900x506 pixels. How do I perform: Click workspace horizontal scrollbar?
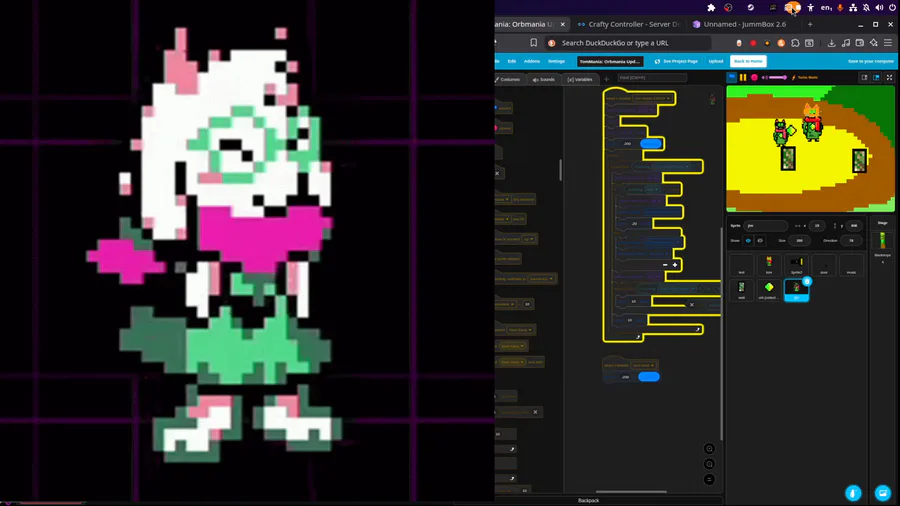click(x=631, y=491)
